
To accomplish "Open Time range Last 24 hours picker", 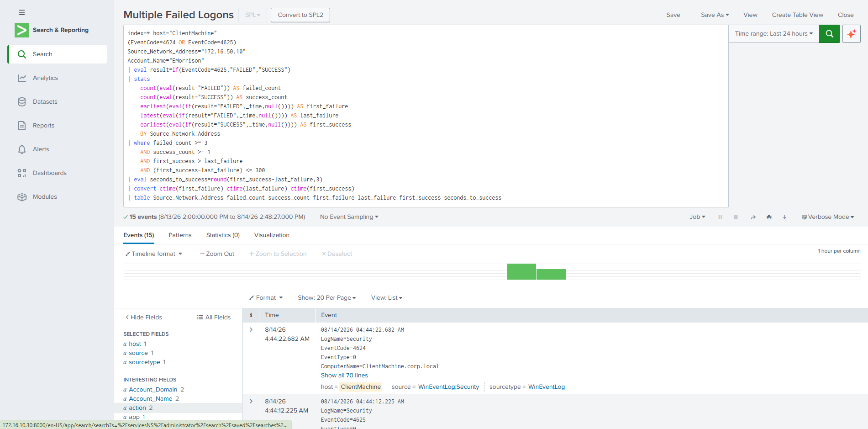I will click(x=773, y=34).
